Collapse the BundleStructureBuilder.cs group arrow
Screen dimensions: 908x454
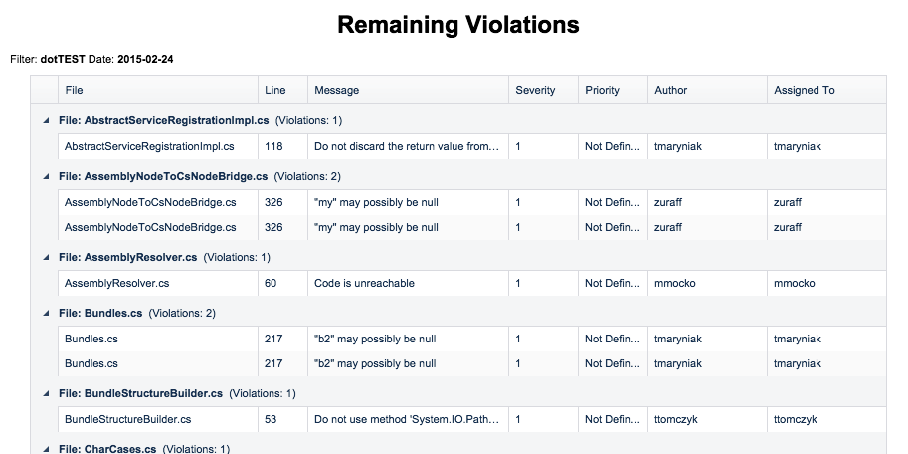click(46, 393)
